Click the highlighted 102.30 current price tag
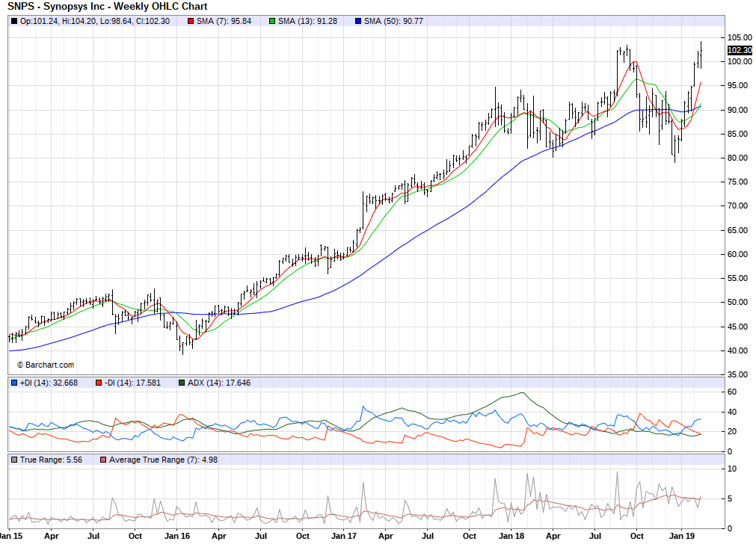The height and width of the screenshot is (559, 756). pos(740,50)
